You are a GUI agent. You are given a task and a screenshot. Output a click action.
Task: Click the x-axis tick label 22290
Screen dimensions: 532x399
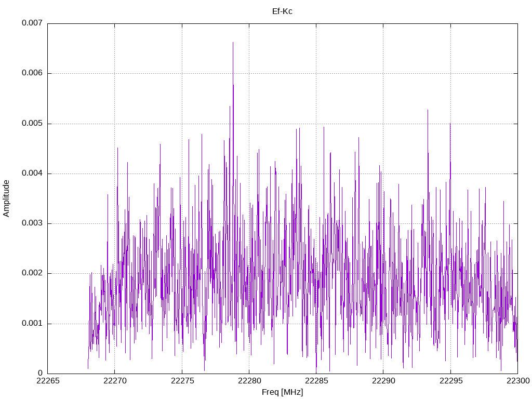pos(383,381)
